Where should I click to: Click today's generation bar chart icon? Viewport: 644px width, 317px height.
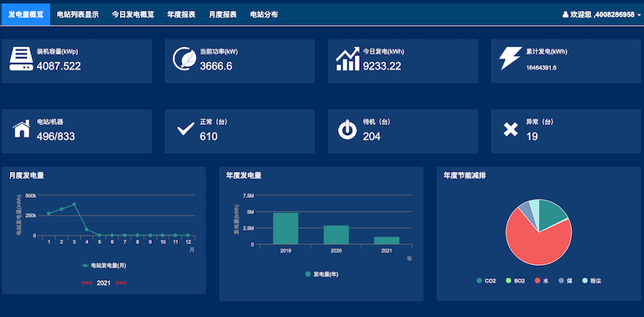[x=347, y=60]
